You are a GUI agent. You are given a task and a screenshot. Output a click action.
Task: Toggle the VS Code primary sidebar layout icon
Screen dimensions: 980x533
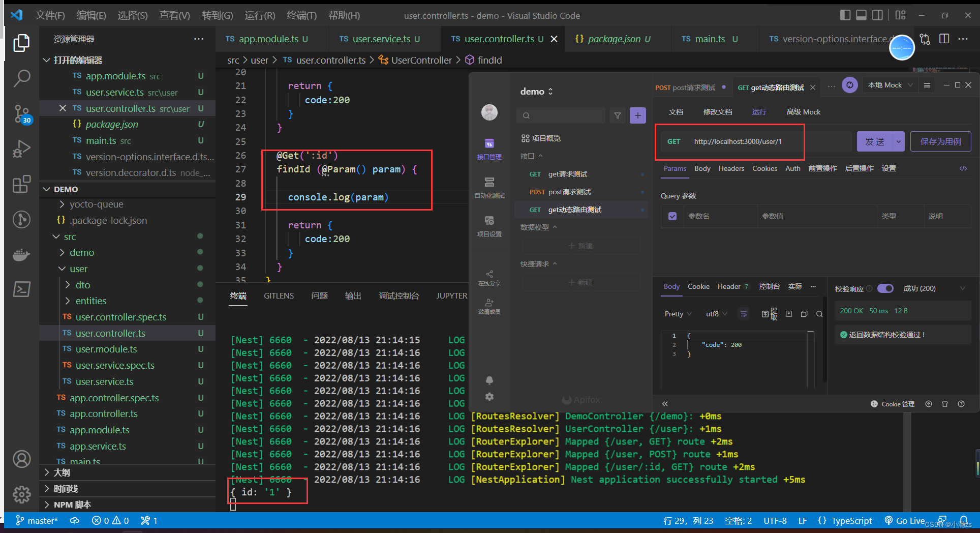click(845, 15)
